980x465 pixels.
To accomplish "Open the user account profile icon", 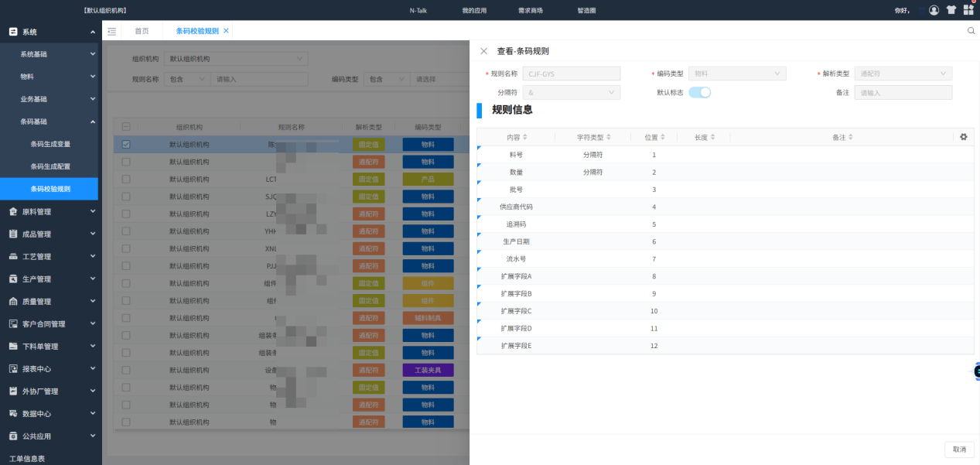I will click(x=934, y=9).
